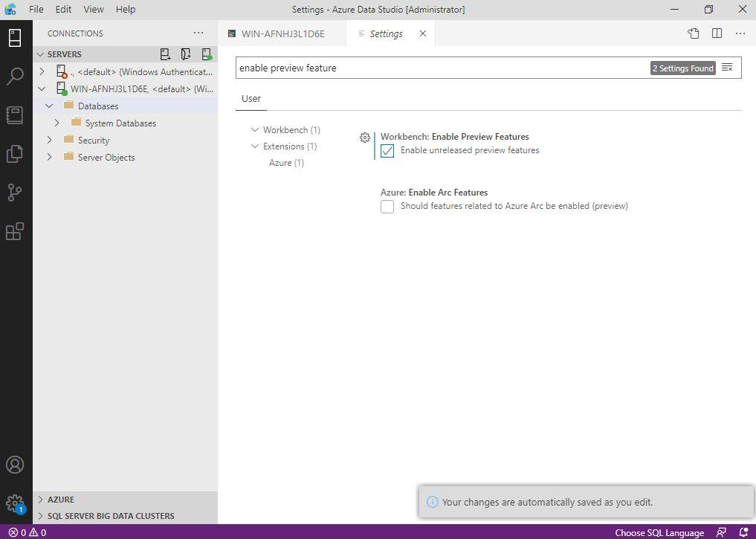Image resolution: width=756 pixels, height=539 pixels.
Task: Open notifications bell in status bar
Action: click(743, 532)
